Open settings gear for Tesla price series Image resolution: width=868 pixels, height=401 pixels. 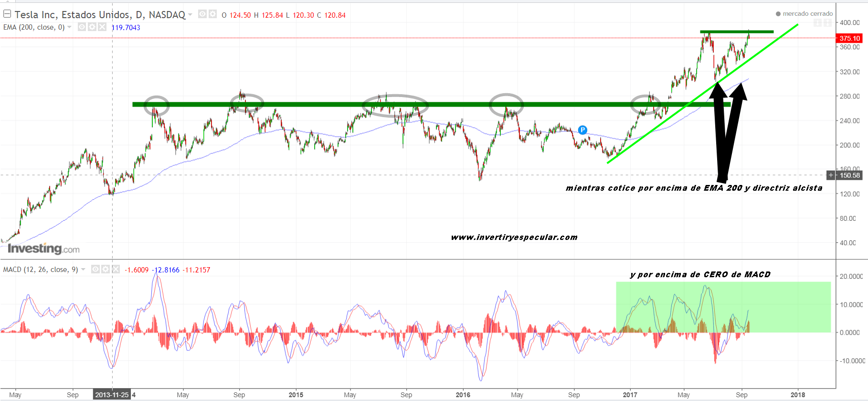coord(212,14)
